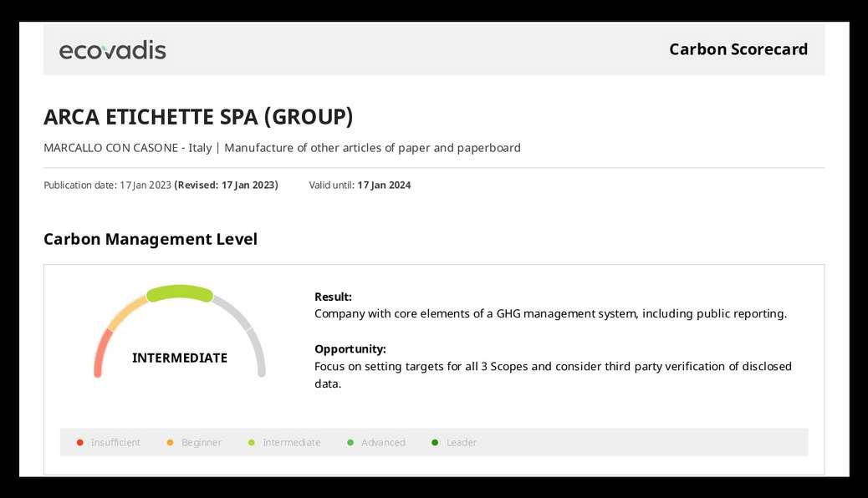Click the highlighted green Intermediate gauge segment

[x=179, y=292]
